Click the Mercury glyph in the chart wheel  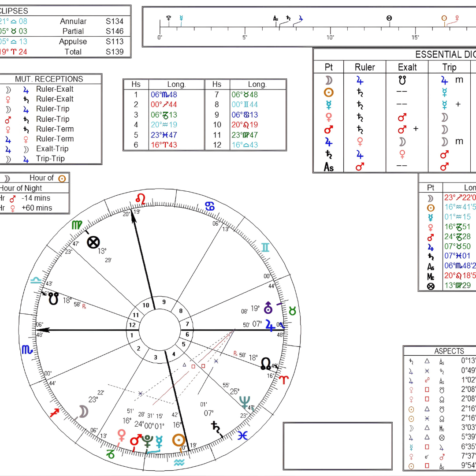[x=159, y=442]
